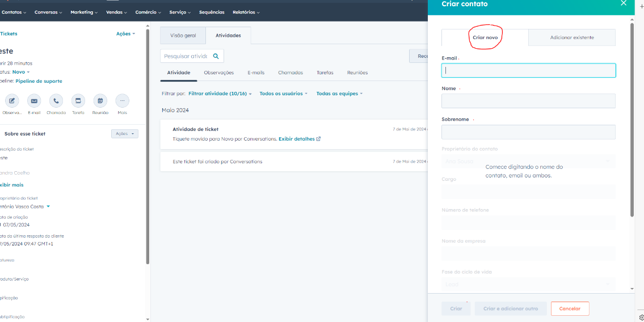Click the Tarefa task icon
644x322 pixels.
pyautogui.click(x=78, y=101)
